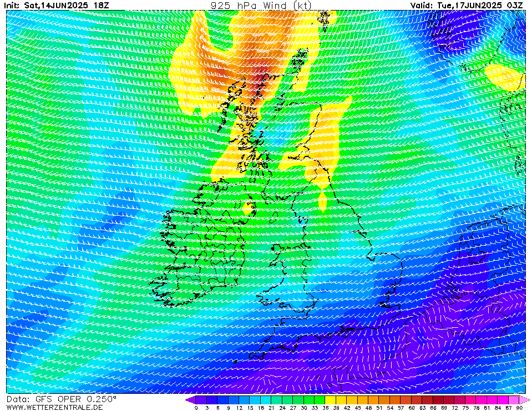
Task: Click the "Data: GFS OPER 0.250°" text
Action: (62, 399)
